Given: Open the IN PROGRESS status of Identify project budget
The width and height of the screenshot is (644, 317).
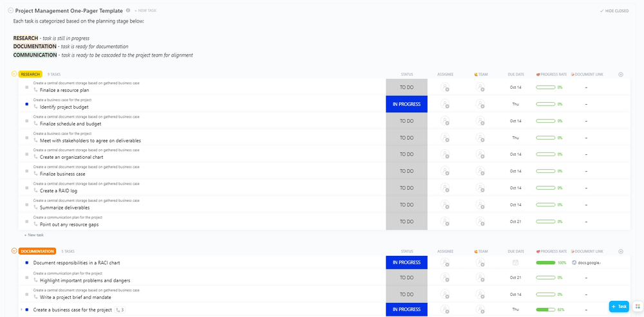Looking at the screenshot, I should [x=406, y=104].
